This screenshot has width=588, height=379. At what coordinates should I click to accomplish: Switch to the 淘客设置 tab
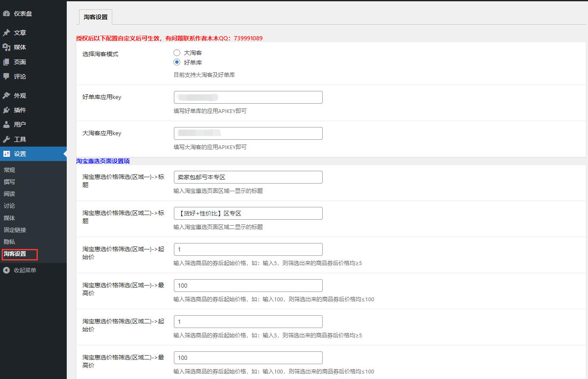click(96, 17)
